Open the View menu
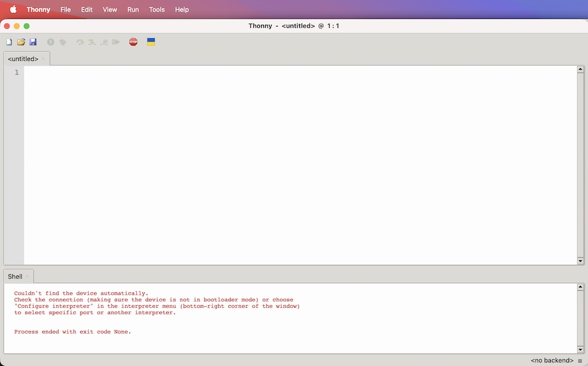Image resolution: width=588 pixels, height=366 pixels. (x=110, y=9)
